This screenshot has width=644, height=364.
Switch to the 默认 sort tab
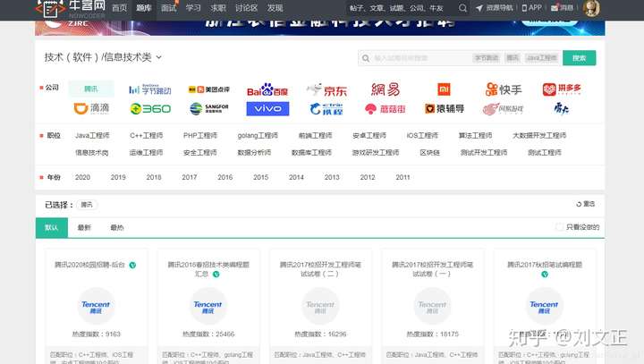[x=52, y=227]
